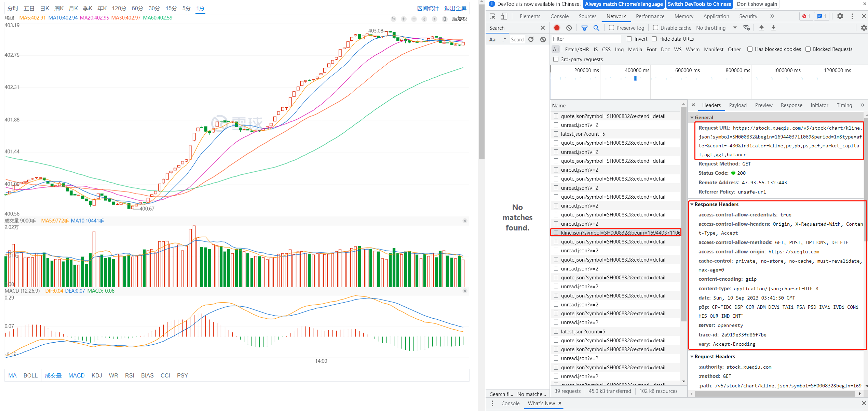Open network panel settings gear
Viewport: 868px width, 411px height.
[x=864, y=28]
